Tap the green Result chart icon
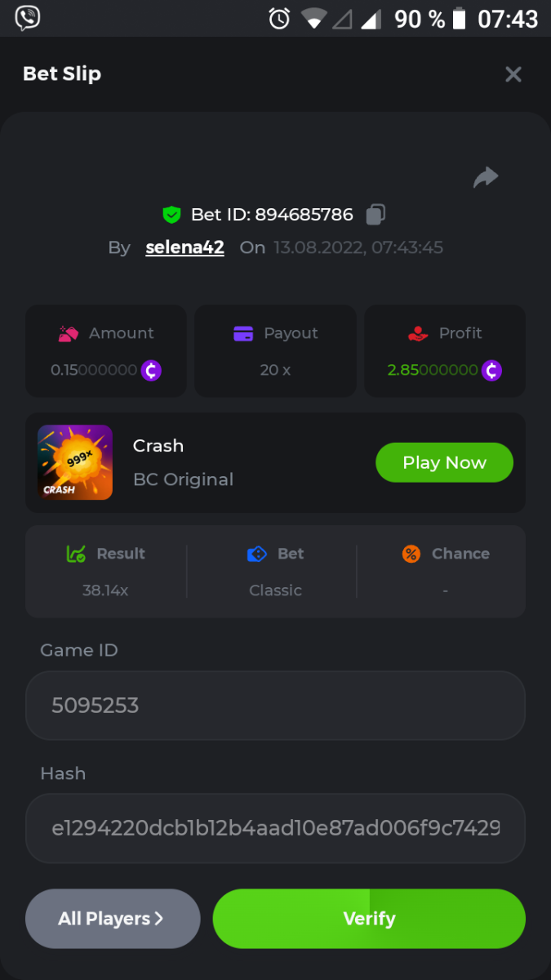 coord(76,554)
